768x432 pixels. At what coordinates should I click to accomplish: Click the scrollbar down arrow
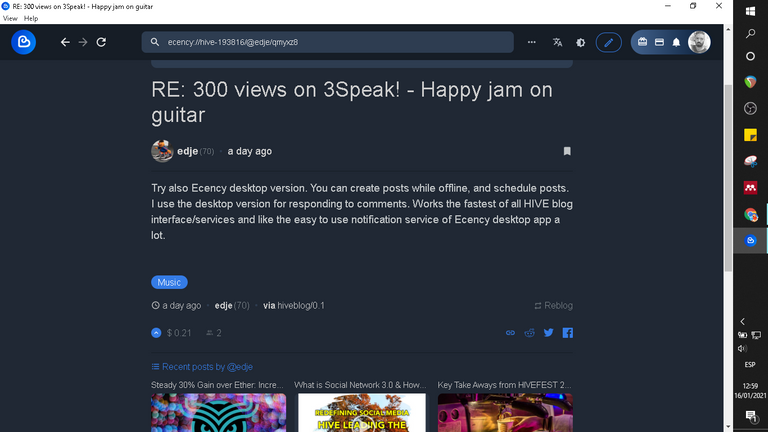pyautogui.click(x=728, y=427)
